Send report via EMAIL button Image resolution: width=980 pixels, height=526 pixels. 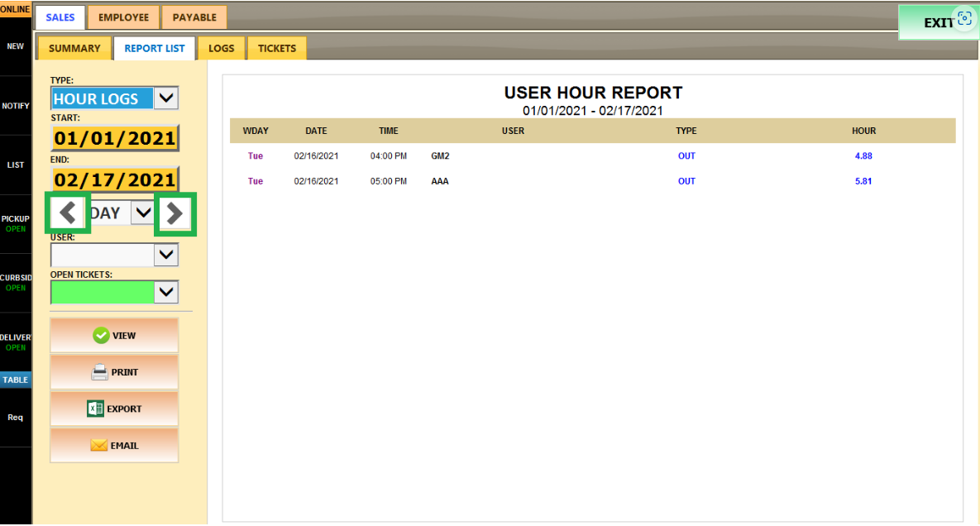114,446
